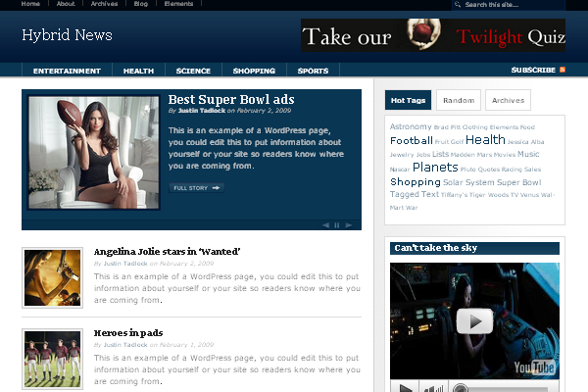Click the Angelina Jolie article thumbnail
Image resolution: width=588 pixels, height=392 pixels.
point(51,277)
